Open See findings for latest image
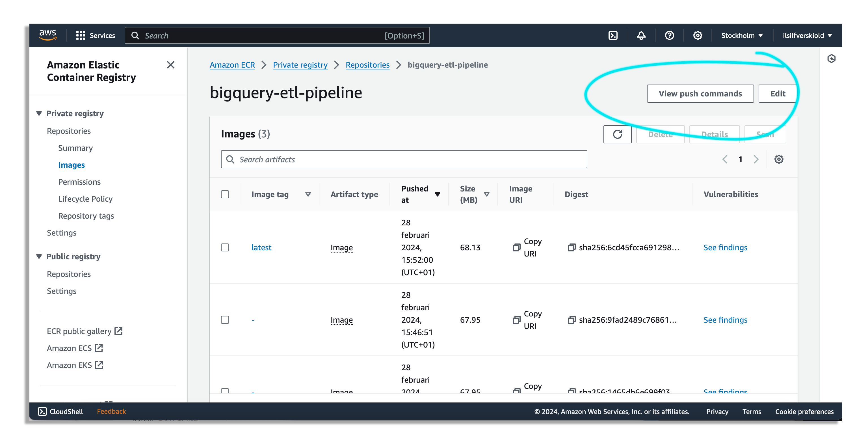 [x=725, y=247]
